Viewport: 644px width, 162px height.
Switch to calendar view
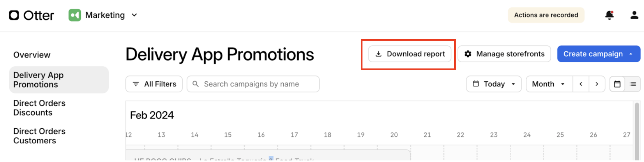coord(617,84)
